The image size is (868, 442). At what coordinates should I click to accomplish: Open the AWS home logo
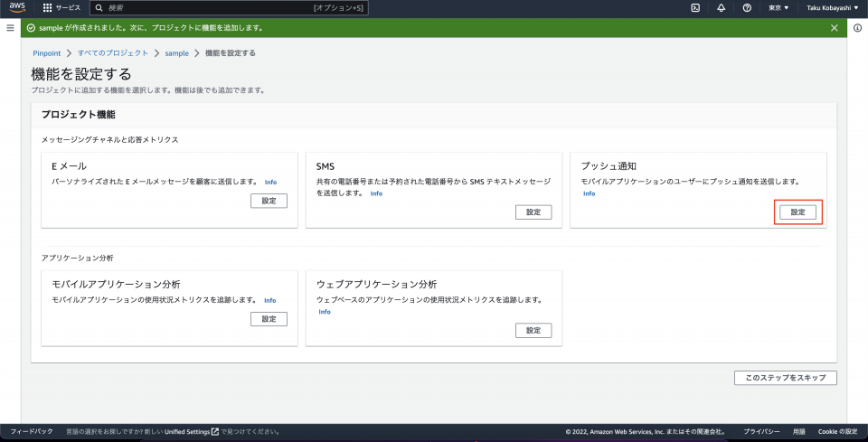pos(17,8)
